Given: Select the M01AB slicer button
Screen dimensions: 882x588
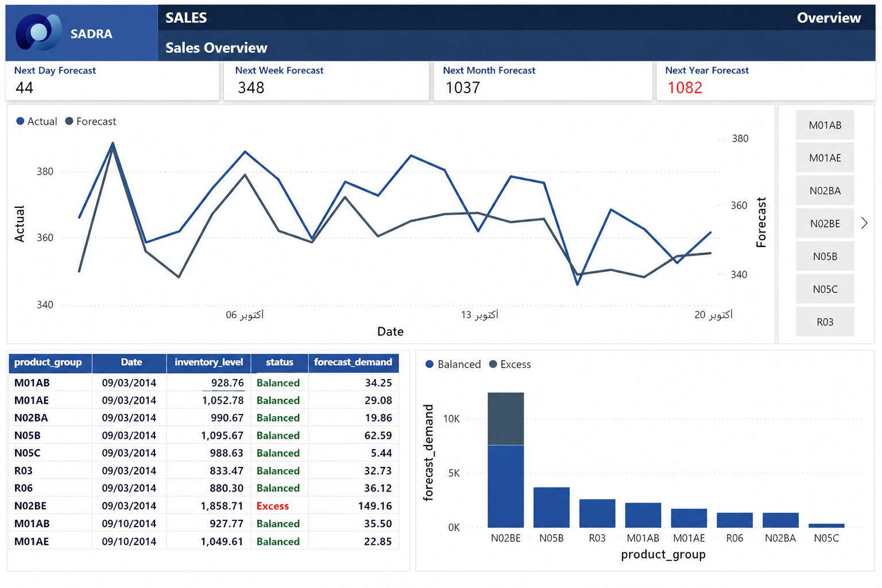Looking at the screenshot, I should [825, 125].
